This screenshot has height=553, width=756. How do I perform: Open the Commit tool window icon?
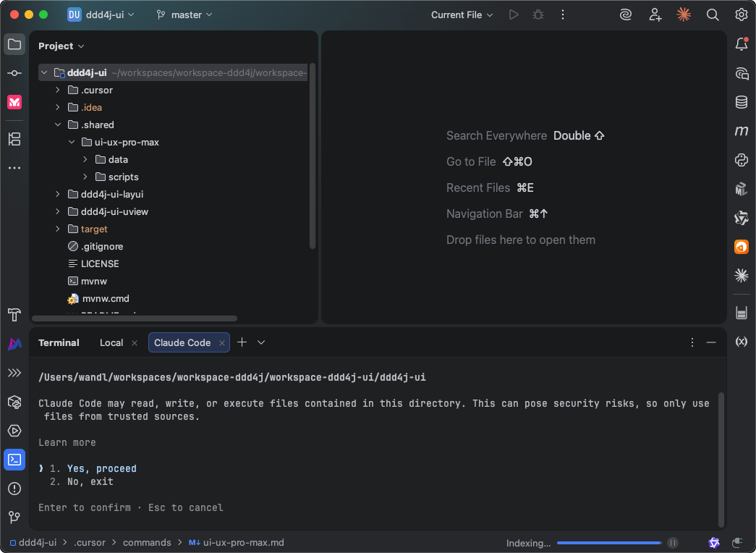14,73
